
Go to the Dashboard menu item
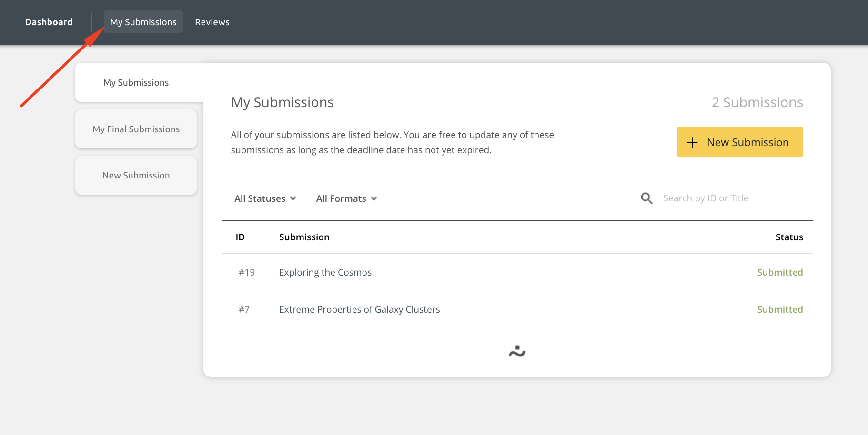click(x=49, y=22)
